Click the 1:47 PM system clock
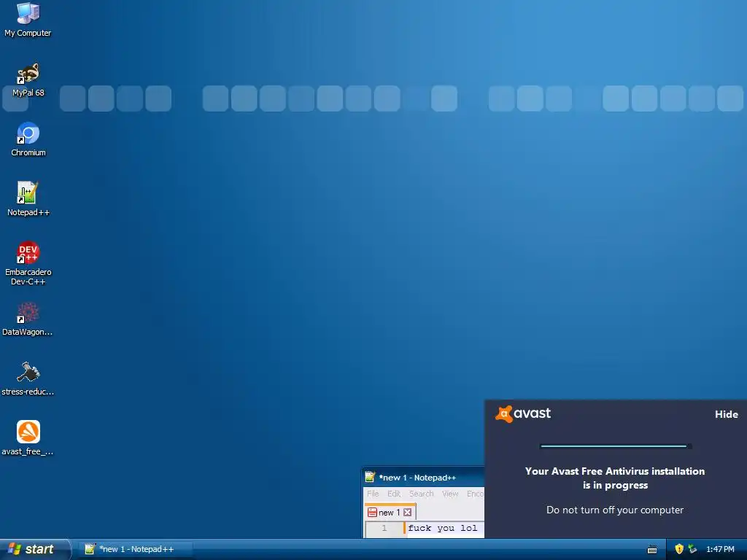The width and height of the screenshot is (747, 560). 720,549
